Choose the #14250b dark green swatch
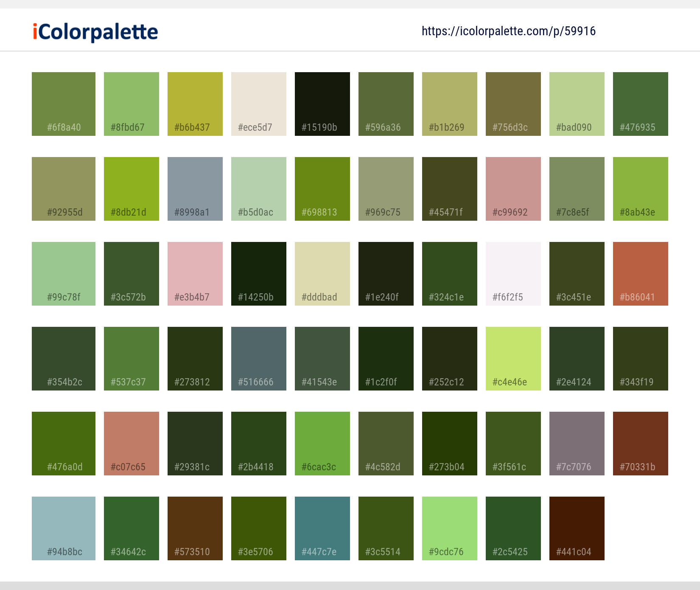The image size is (700, 590). (259, 274)
